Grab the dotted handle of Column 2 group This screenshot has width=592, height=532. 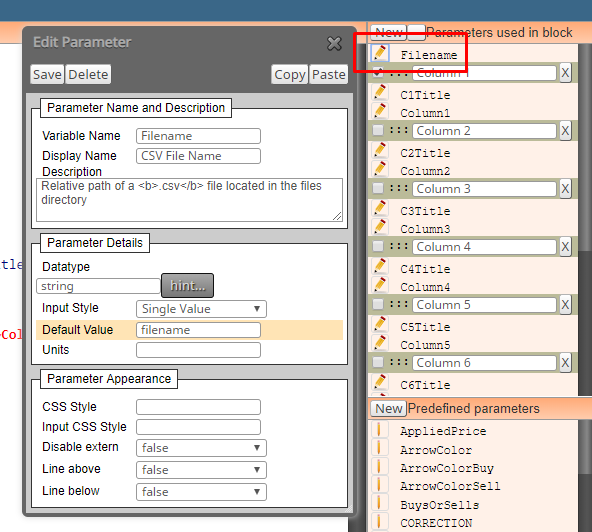coord(399,131)
